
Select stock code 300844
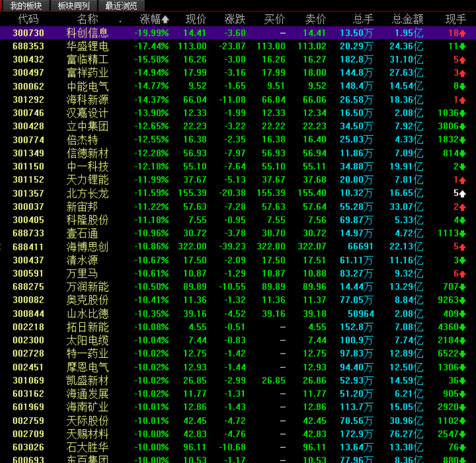coord(28,314)
